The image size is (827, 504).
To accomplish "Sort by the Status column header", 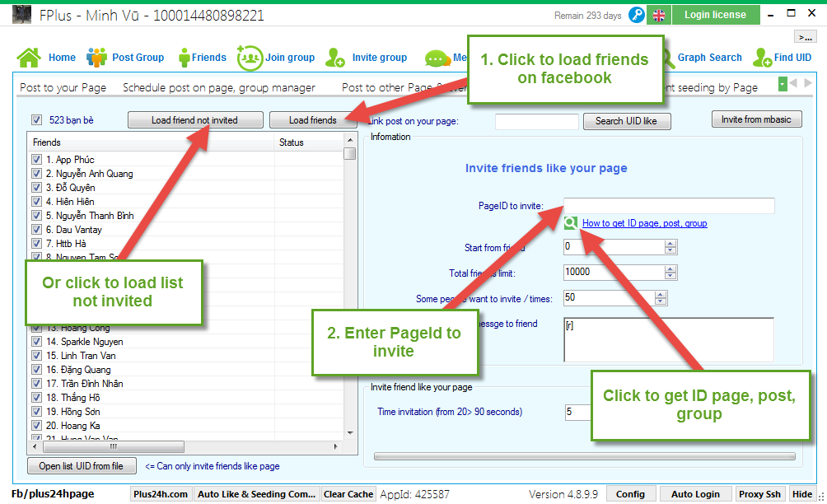I will (x=309, y=142).
